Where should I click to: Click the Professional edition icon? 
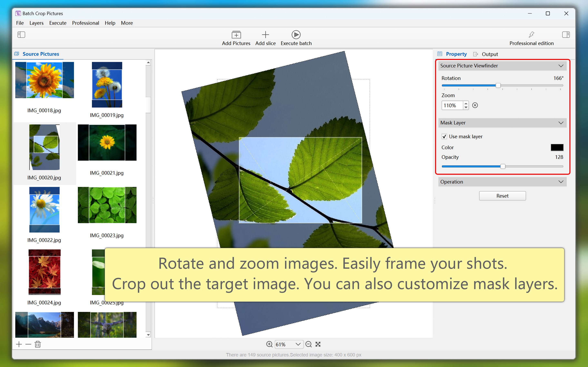(x=531, y=35)
